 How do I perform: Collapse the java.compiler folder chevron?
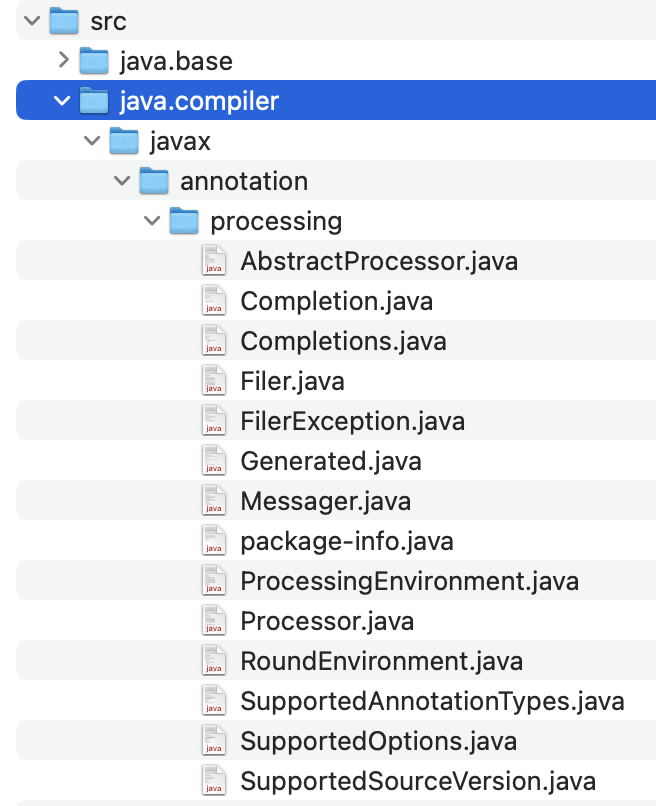coord(62,100)
